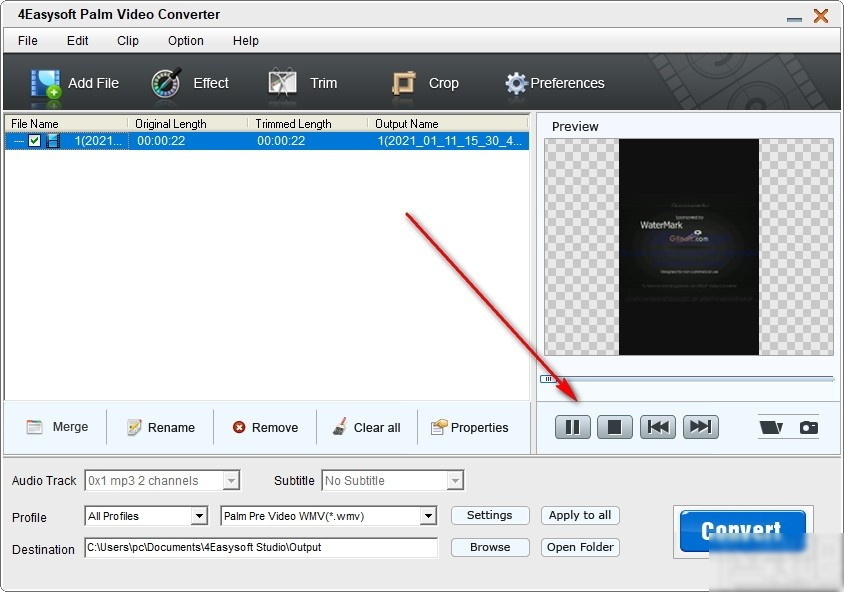Viewport: 844px width, 592px height.
Task: Open the snapshot folder icon
Action: [x=771, y=428]
